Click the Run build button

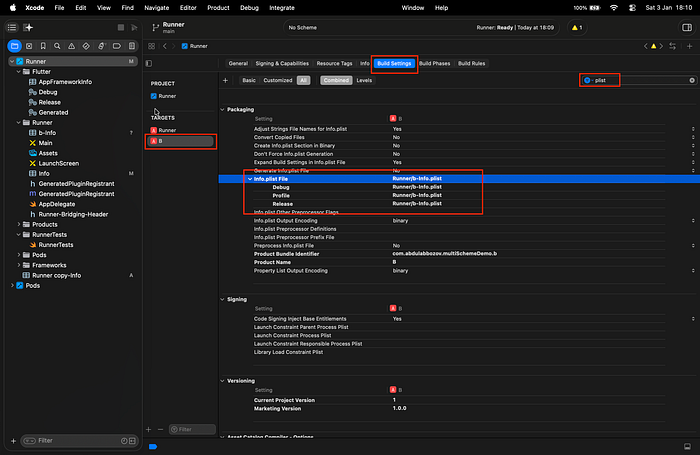[134, 28]
